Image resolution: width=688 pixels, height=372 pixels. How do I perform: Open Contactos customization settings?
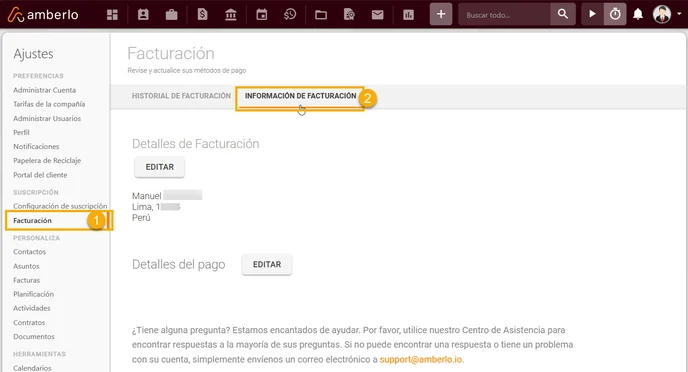[x=29, y=252]
